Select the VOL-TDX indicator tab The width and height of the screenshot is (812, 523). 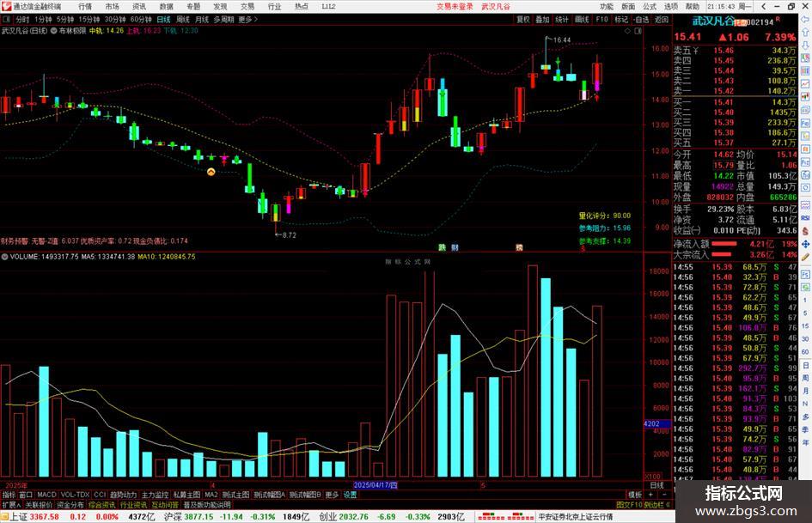pyautogui.click(x=75, y=495)
